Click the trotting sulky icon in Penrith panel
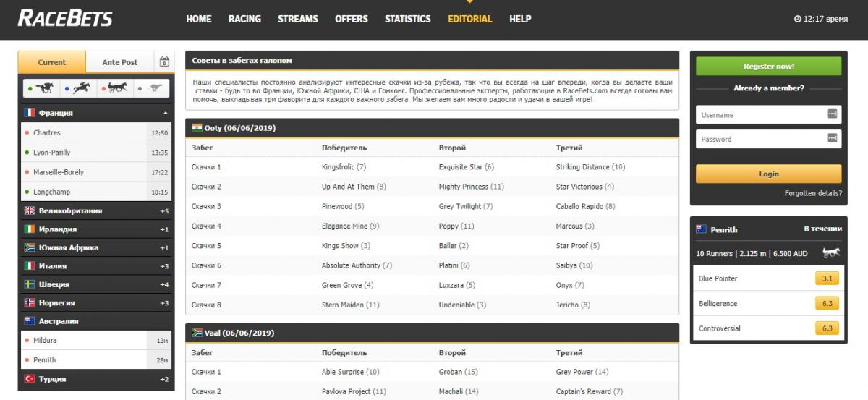 click(x=831, y=253)
